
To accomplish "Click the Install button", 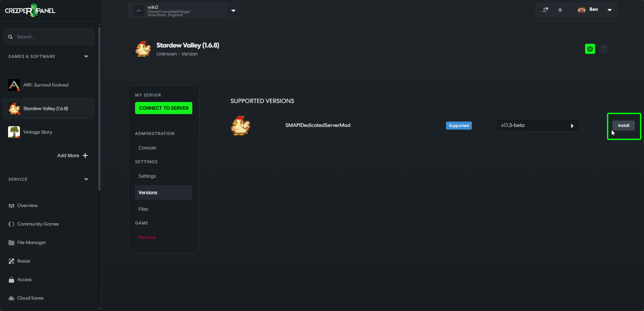I will pos(623,126).
